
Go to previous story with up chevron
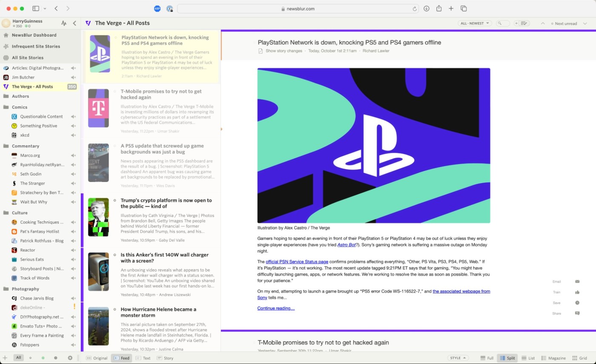(x=543, y=23)
